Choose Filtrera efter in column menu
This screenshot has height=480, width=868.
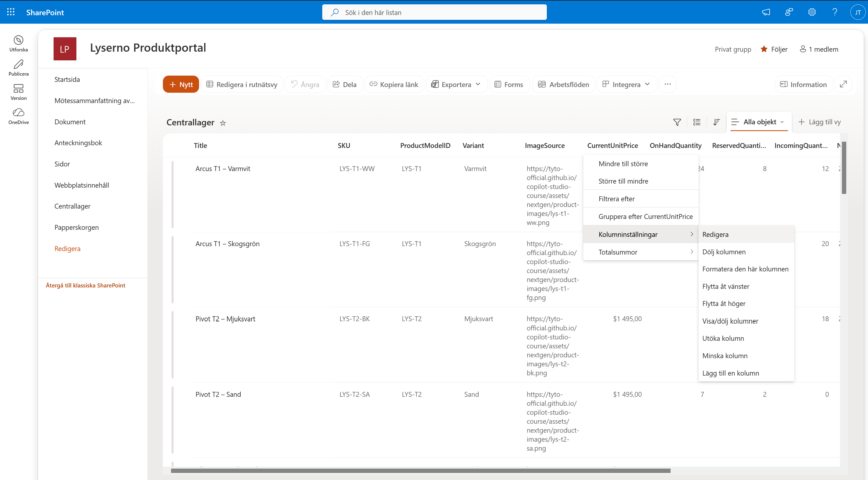[x=641, y=199]
